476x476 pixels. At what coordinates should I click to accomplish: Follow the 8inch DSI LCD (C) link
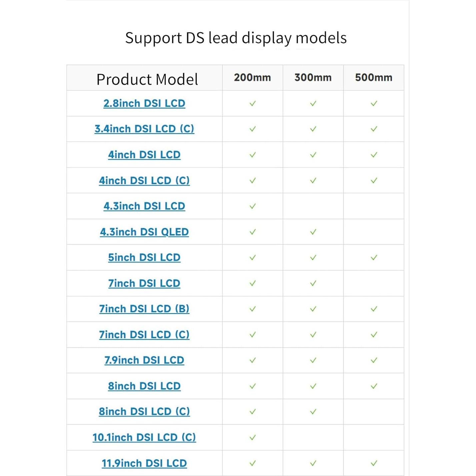(x=144, y=412)
